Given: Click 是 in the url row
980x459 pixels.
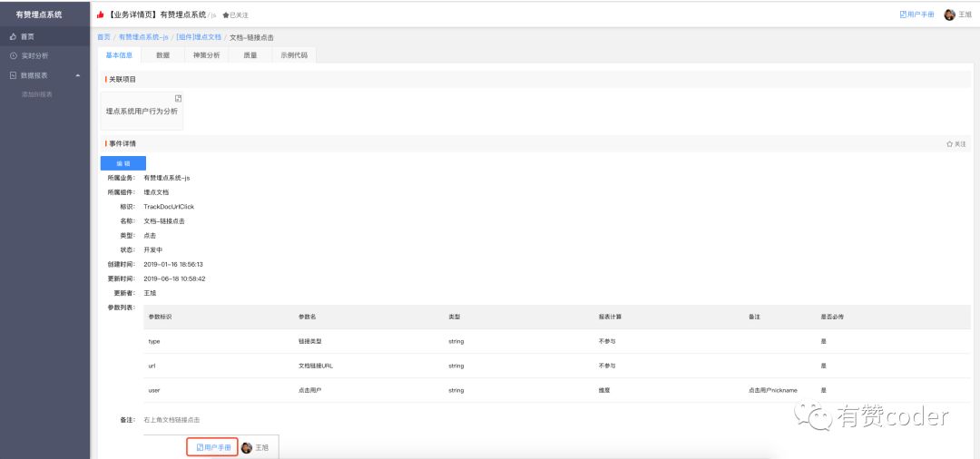Looking at the screenshot, I should point(824,366).
